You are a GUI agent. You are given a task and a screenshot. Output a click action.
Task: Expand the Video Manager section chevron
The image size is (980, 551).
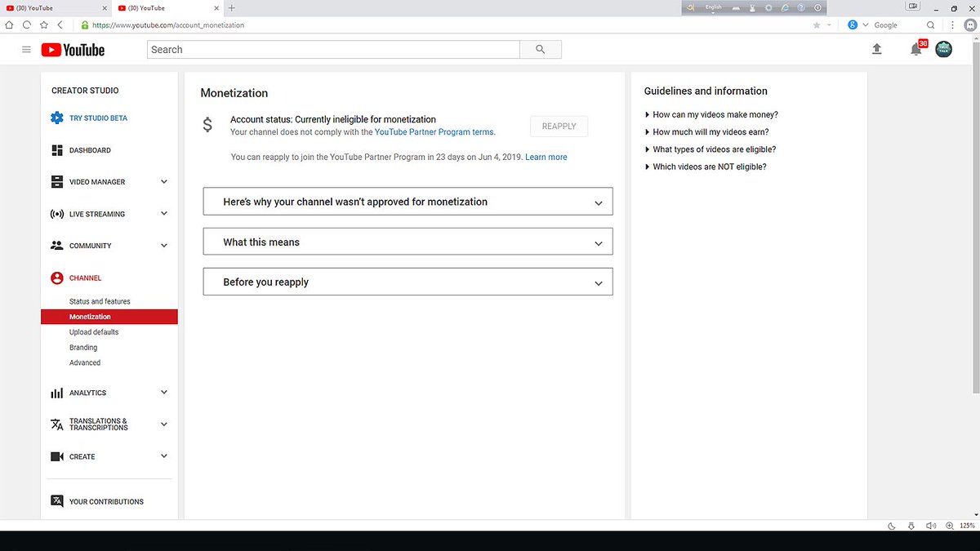(163, 182)
